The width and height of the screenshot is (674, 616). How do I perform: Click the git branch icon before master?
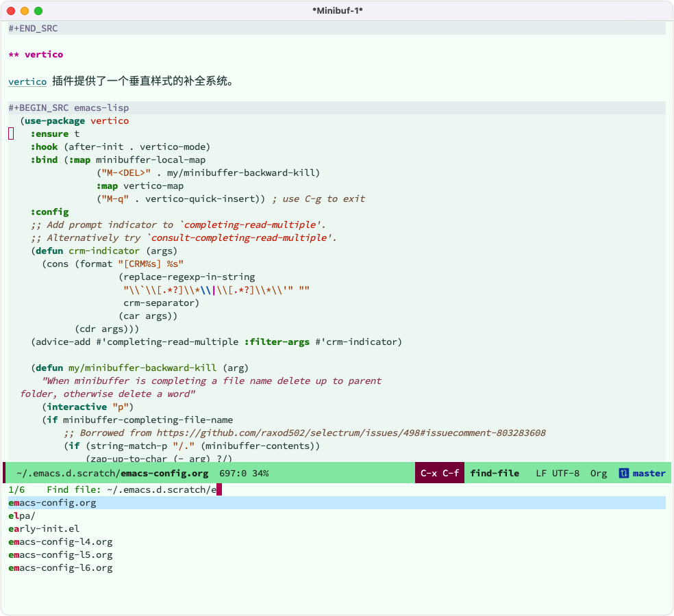(624, 474)
